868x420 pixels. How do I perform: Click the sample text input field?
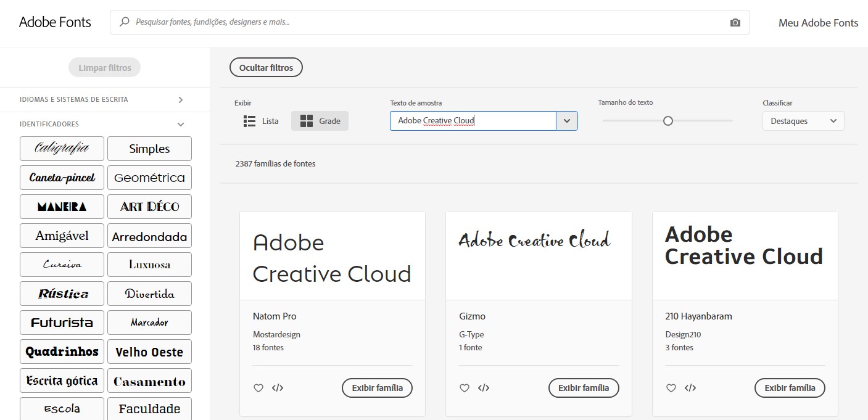click(x=473, y=121)
